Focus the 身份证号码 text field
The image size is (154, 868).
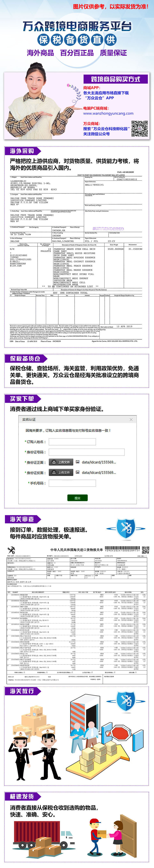click(86, 452)
